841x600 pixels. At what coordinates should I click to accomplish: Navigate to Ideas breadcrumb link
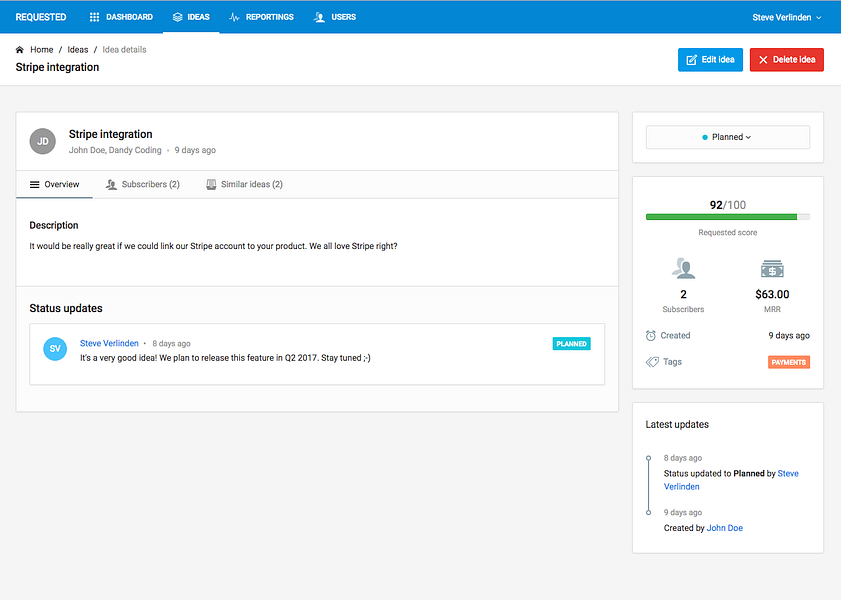pos(78,49)
